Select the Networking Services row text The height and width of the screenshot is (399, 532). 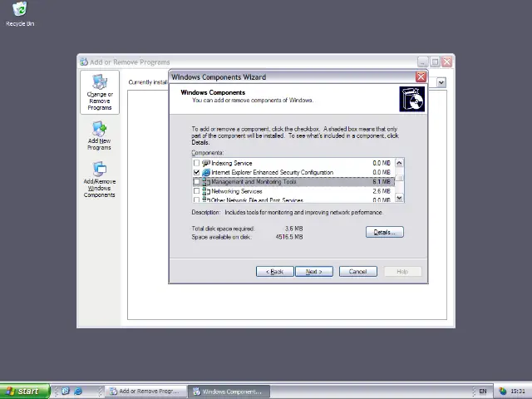[x=237, y=191]
